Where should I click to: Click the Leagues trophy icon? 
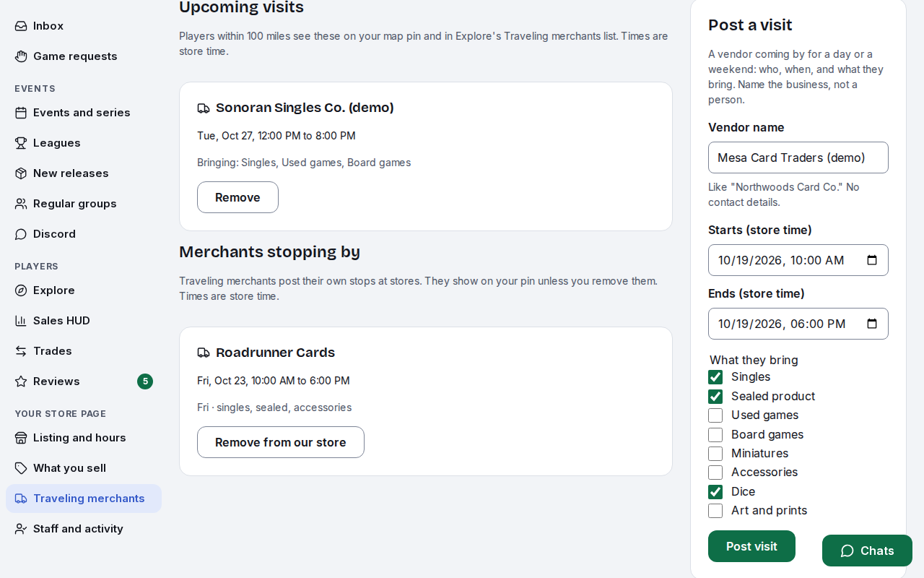pos(21,143)
